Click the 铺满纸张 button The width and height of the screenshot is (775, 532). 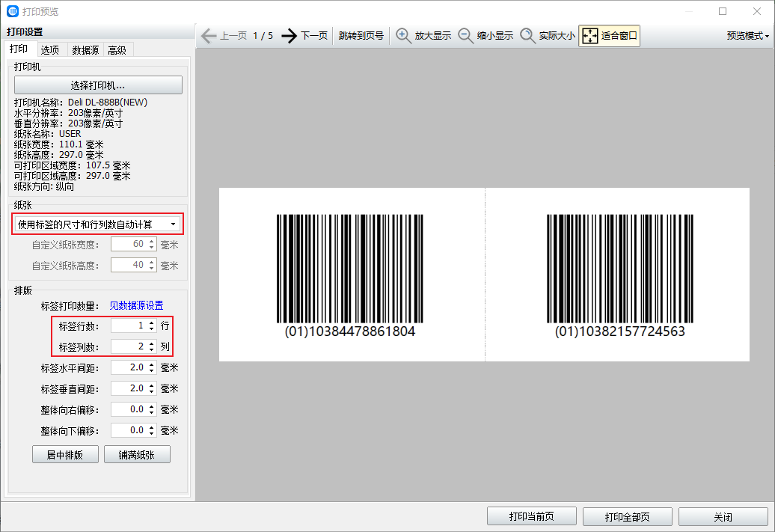pos(137,454)
